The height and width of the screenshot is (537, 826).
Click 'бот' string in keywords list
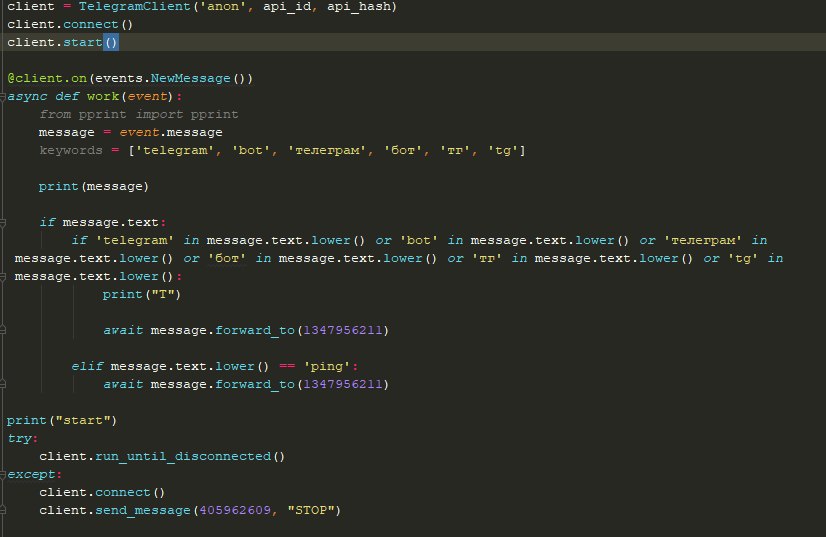403,150
